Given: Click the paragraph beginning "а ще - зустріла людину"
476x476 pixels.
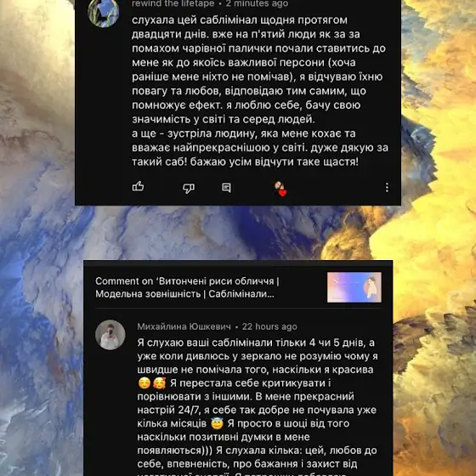Looking at the screenshot, I should [260, 148].
